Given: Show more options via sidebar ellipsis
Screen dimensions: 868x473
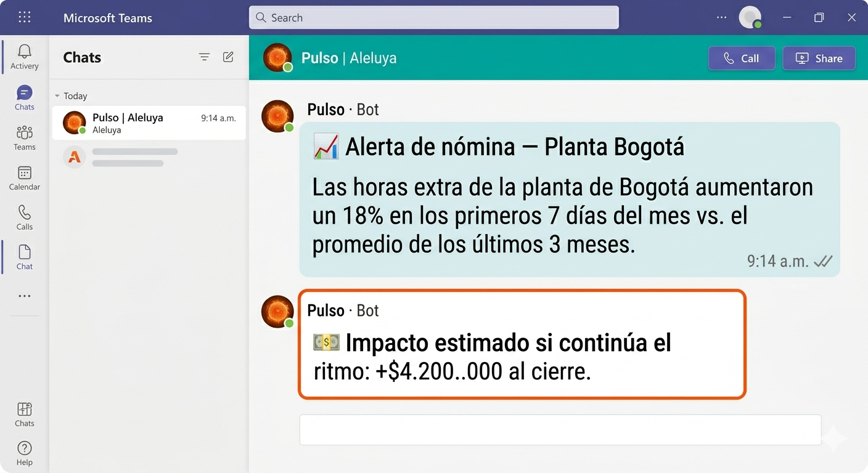Looking at the screenshot, I should [x=24, y=296].
